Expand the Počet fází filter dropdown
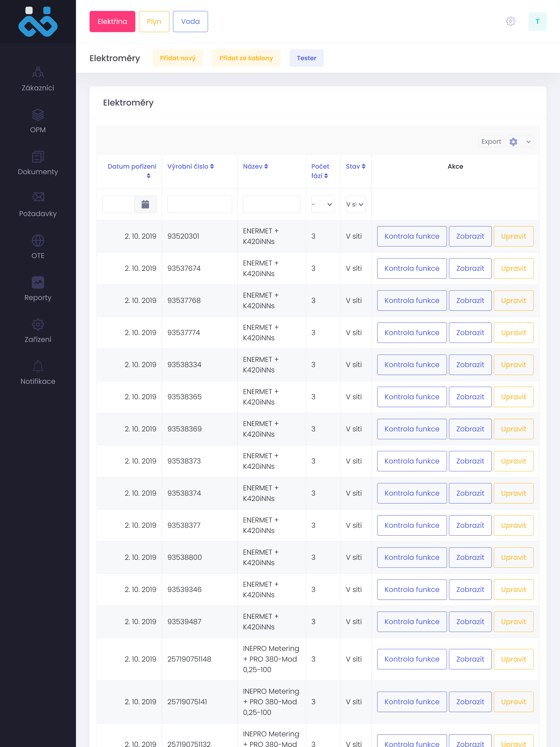560x747 pixels. tap(323, 204)
